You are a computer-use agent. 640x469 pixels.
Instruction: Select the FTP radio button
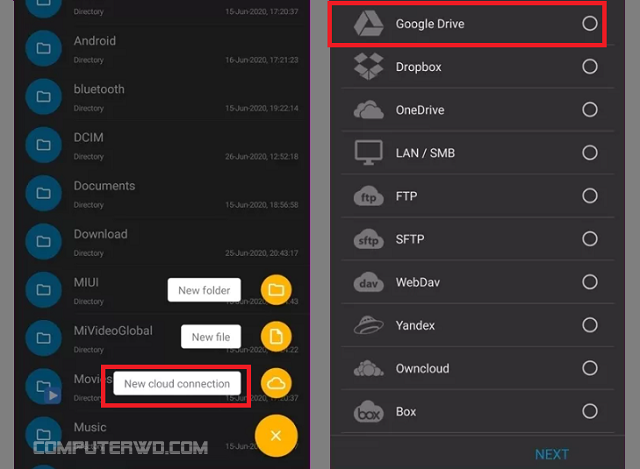(x=590, y=196)
